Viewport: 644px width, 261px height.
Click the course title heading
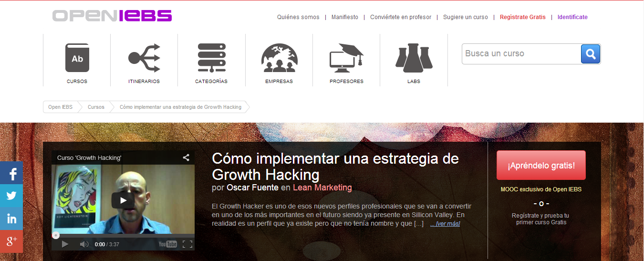point(335,166)
